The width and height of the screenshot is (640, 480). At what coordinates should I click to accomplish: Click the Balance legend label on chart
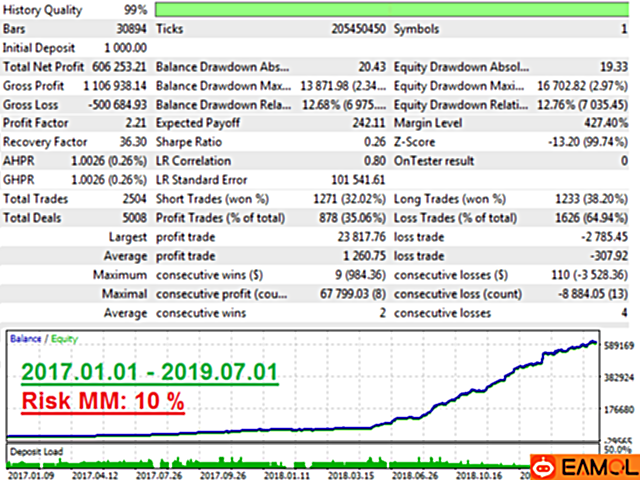coord(25,340)
